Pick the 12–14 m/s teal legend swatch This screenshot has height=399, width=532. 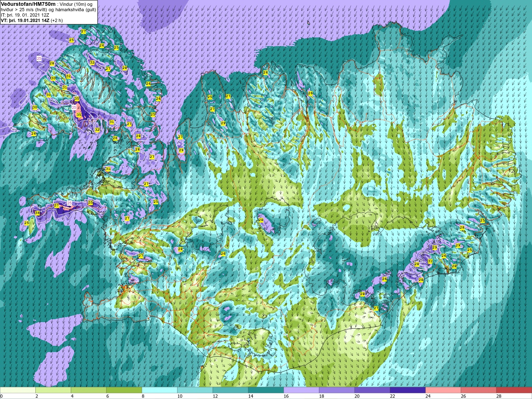(230, 390)
